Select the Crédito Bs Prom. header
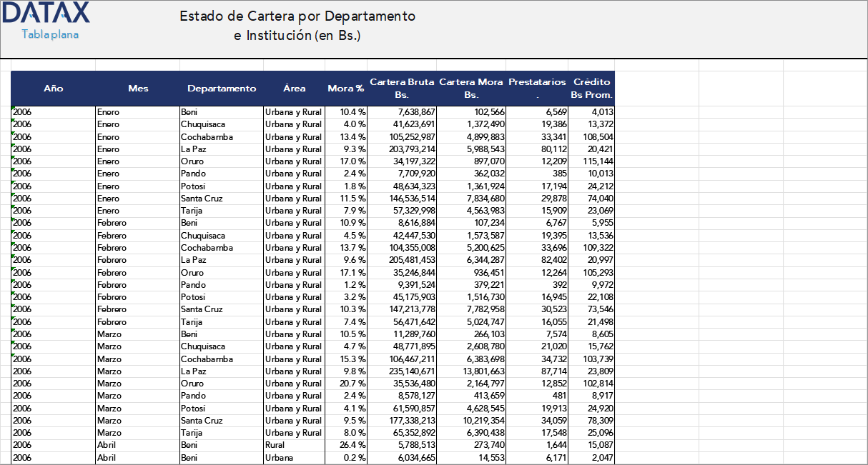The image size is (868, 465). pos(591,89)
